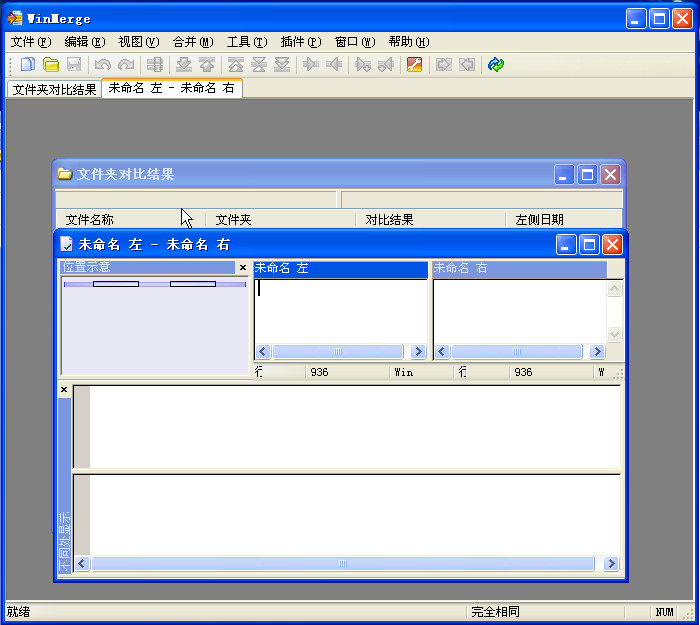Image resolution: width=700 pixels, height=625 pixels.
Task: Click inside the left 未命名 左 editor area
Action: (x=341, y=311)
